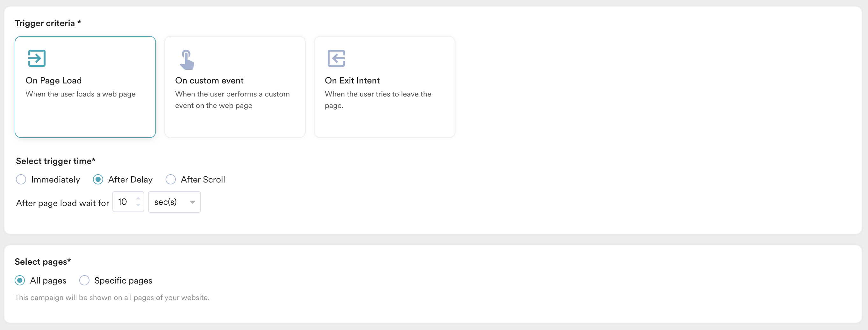The width and height of the screenshot is (868, 330).
Task: Select the Immediately radio button
Action: coord(21,179)
